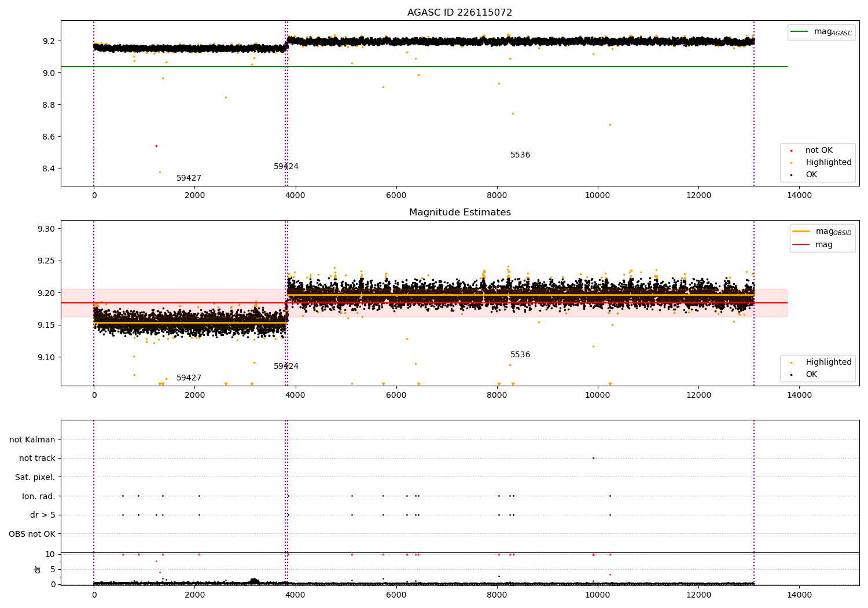The image size is (868, 608).
Task: Click the "Sat. pixel." row label
Action: 35,478
